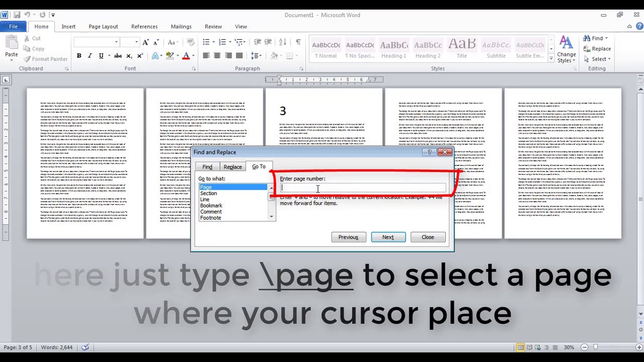Open line spacing options
The height and width of the screenshot is (362, 644).
255,56
